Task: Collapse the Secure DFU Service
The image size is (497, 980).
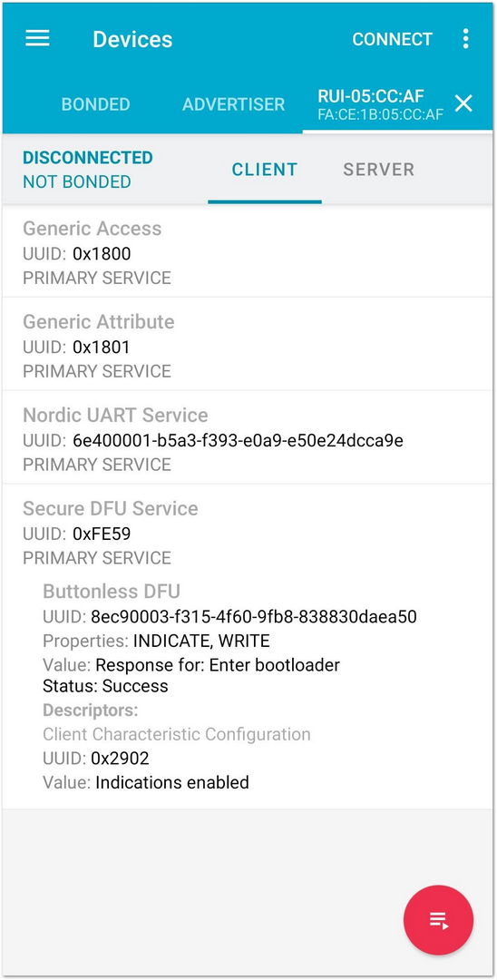Action: (248, 532)
